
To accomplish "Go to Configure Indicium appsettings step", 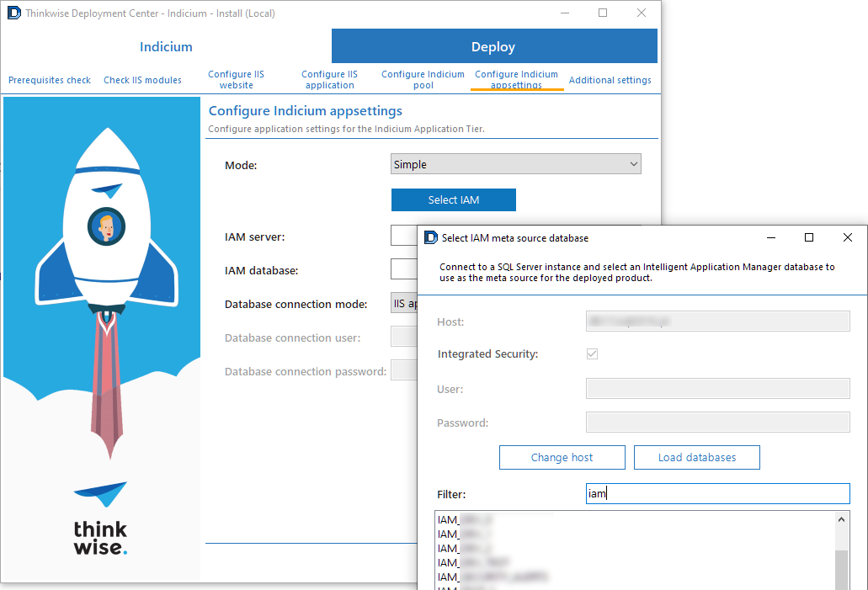I will [516, 80].
